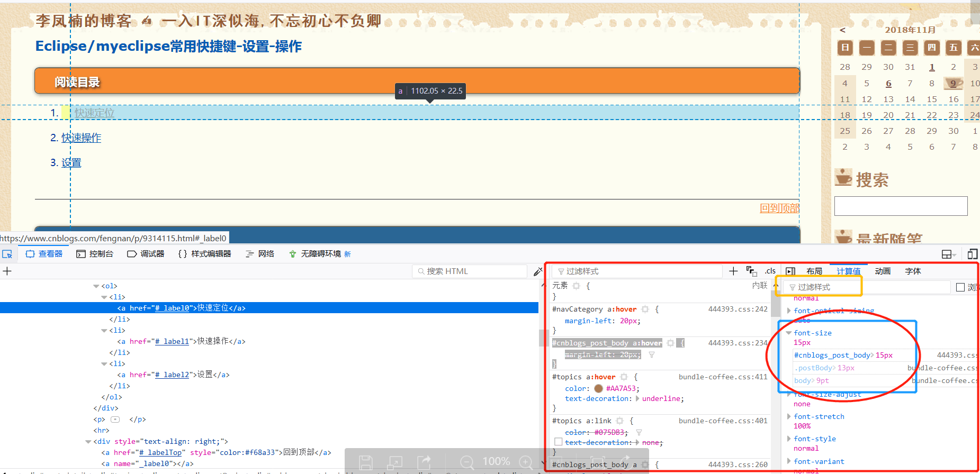The image size is (980, 474).
Task: Click highlighter icon beside #cnblogs_post_body a rule
Action: coord(645,465)
